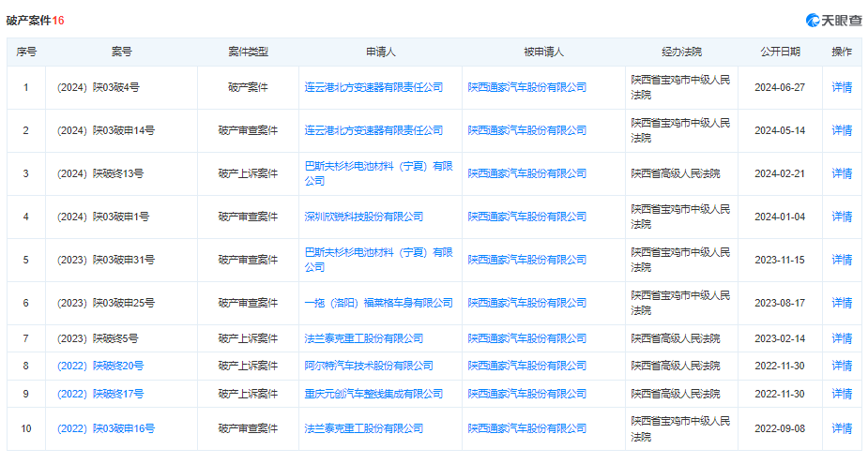Open applicant 一拖(洛阳)福莱格车身有限公司
The width and height of the screenshot is (868, 464).
click(x=379, y=303)
